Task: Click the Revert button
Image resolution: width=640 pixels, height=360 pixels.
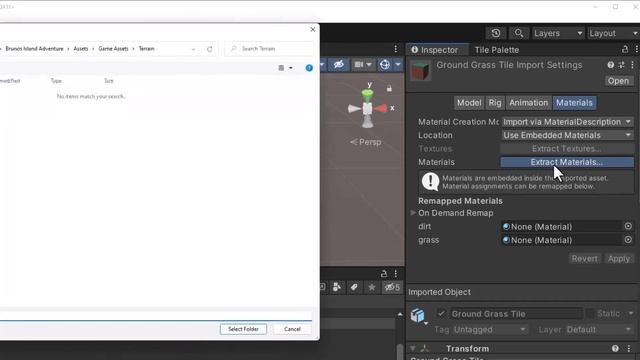Action: (x=585, y=259)
